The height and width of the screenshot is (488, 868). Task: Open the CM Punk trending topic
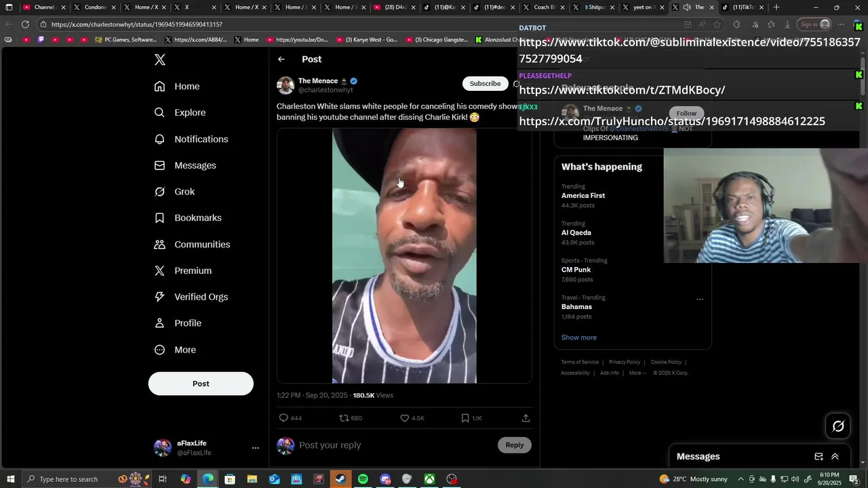click(x=576, y=270)
